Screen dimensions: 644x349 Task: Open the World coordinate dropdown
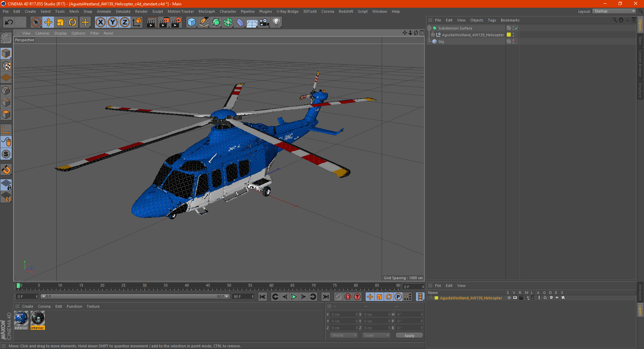(344, 335)
